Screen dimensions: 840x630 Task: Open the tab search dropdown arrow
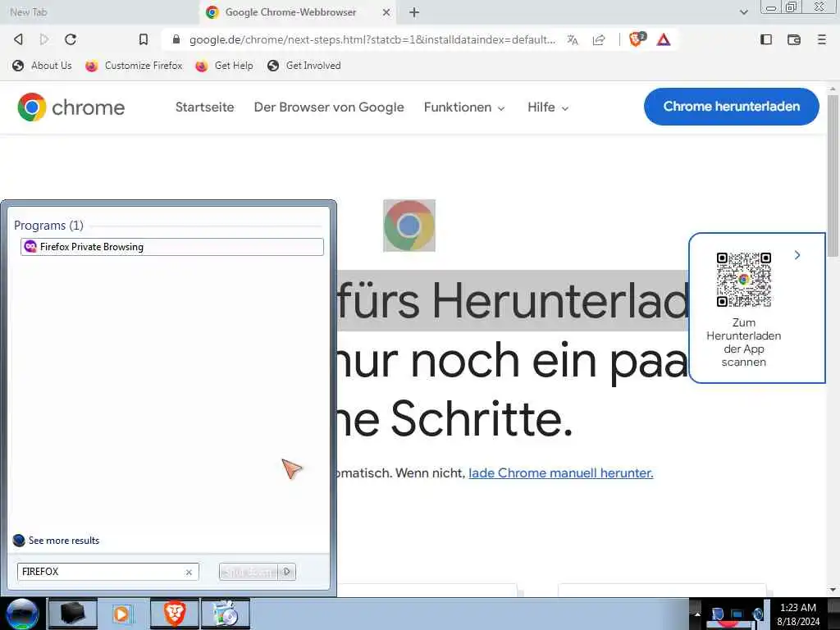point(743,12)
